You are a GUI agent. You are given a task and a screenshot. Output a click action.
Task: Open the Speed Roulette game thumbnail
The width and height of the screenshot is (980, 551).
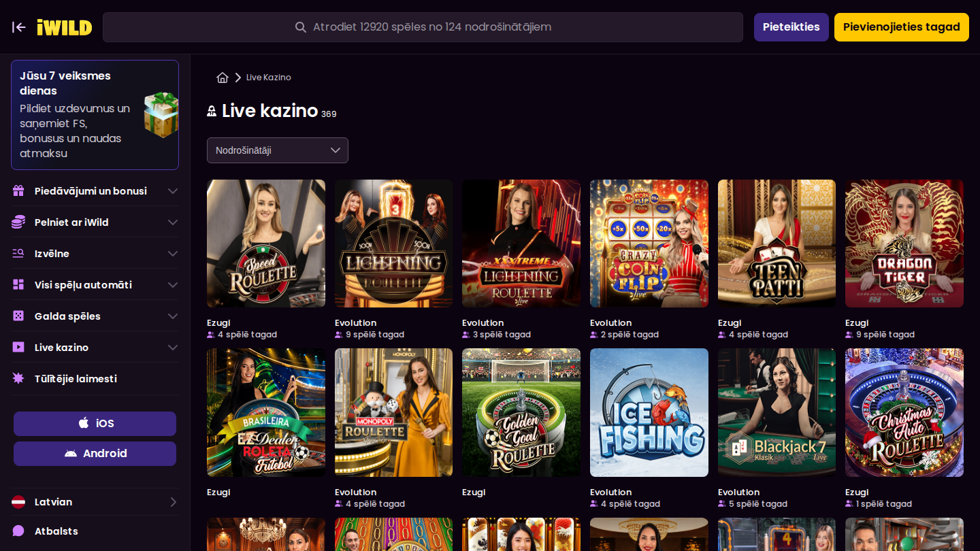(266, 244)
